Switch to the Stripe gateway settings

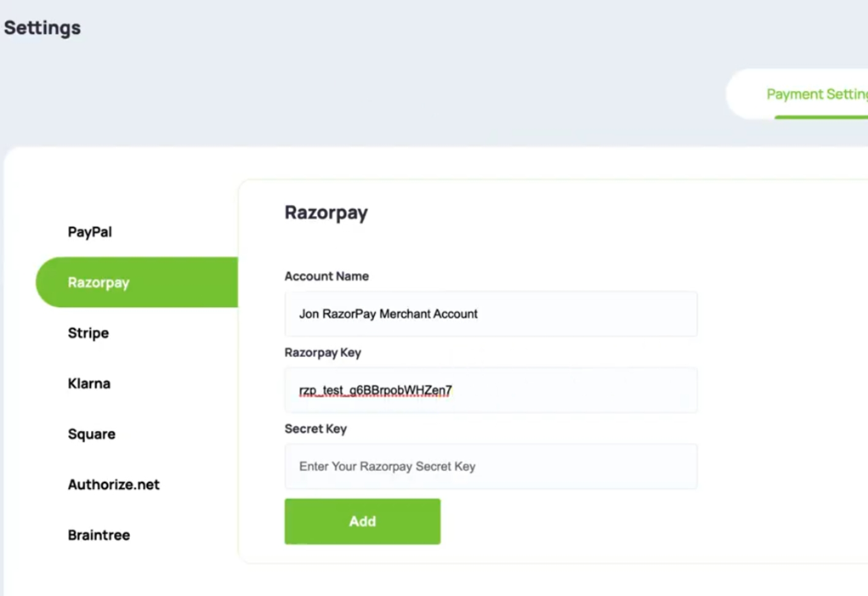(88, 332)
